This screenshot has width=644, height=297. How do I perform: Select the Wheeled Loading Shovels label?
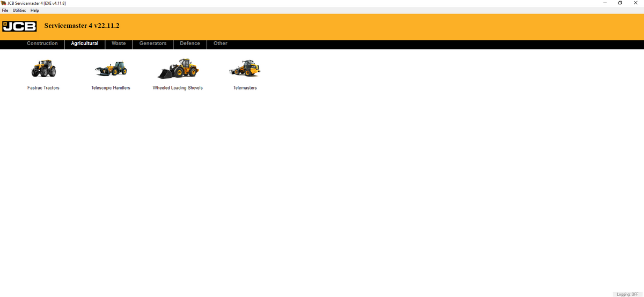[178, 88]
